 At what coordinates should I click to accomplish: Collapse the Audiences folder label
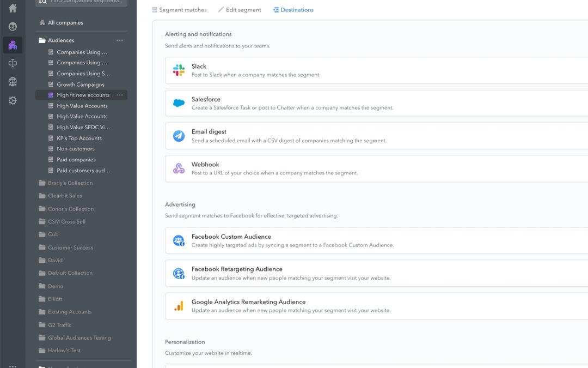tap(61, 40)
